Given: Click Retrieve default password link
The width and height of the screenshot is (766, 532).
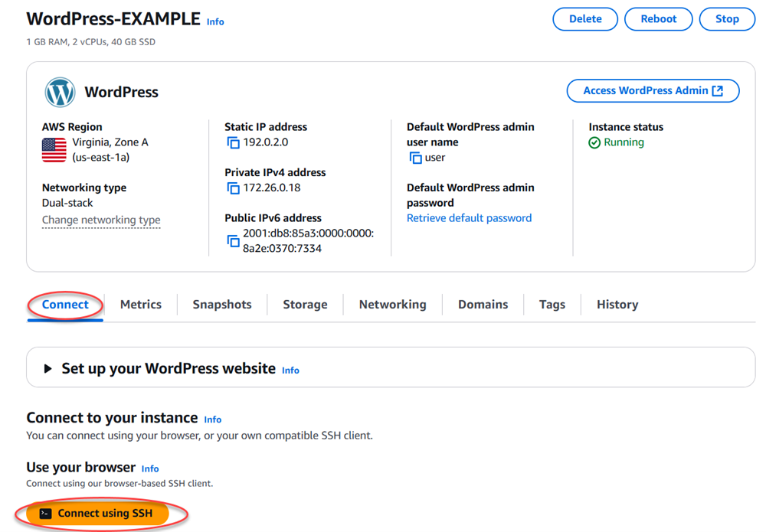Looking at the screenshot, I should pyautogui.click(x=469, y=218).
